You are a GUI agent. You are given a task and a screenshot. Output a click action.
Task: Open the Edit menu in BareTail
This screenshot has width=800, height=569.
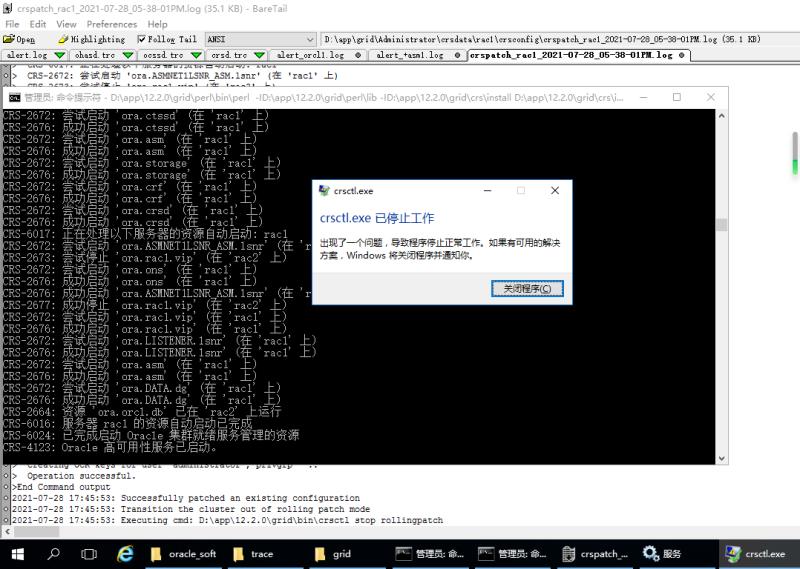(37, 24)
